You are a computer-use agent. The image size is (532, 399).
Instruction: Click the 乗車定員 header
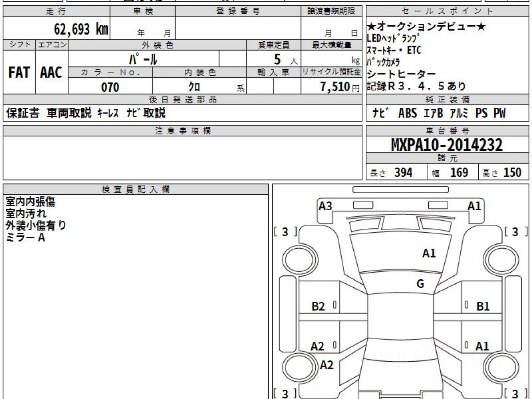(274, 45)
